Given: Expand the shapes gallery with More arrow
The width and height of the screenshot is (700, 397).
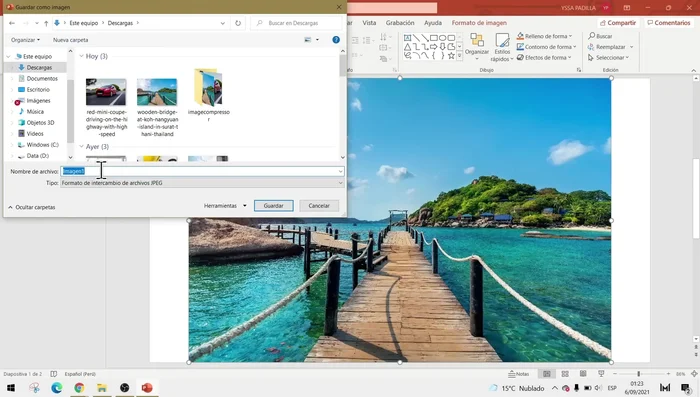Looking at the screenshot, I should [x=459, y=56].
